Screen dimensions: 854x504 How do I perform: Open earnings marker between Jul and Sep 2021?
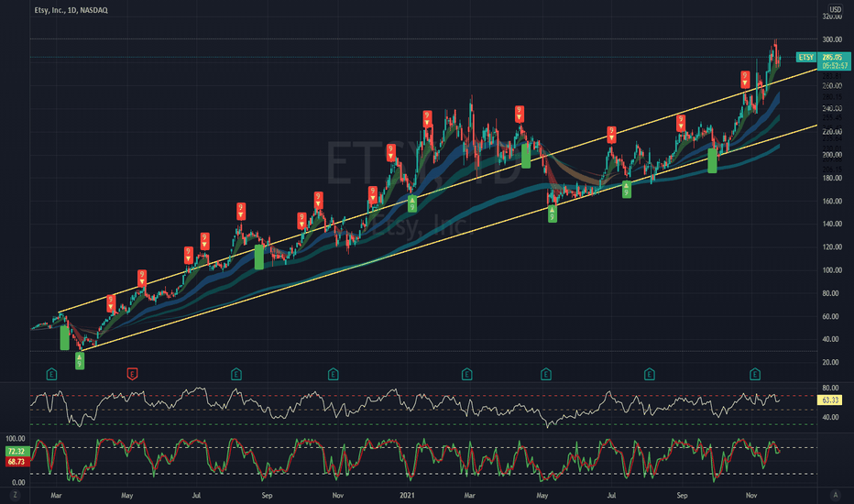[x=650, y=374]
